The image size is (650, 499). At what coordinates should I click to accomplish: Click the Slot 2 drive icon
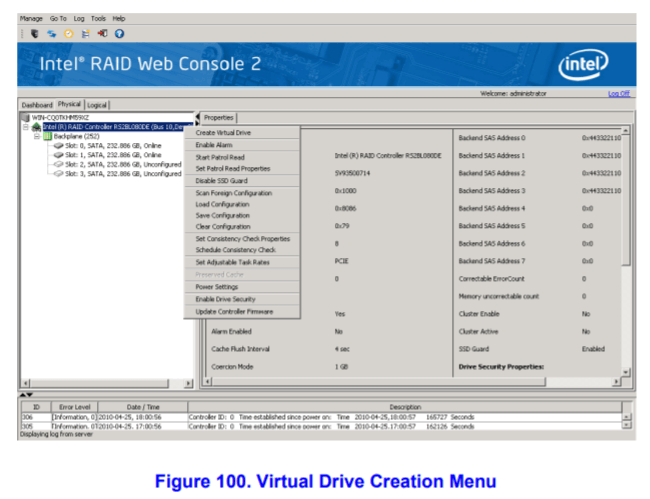[58, 165]
